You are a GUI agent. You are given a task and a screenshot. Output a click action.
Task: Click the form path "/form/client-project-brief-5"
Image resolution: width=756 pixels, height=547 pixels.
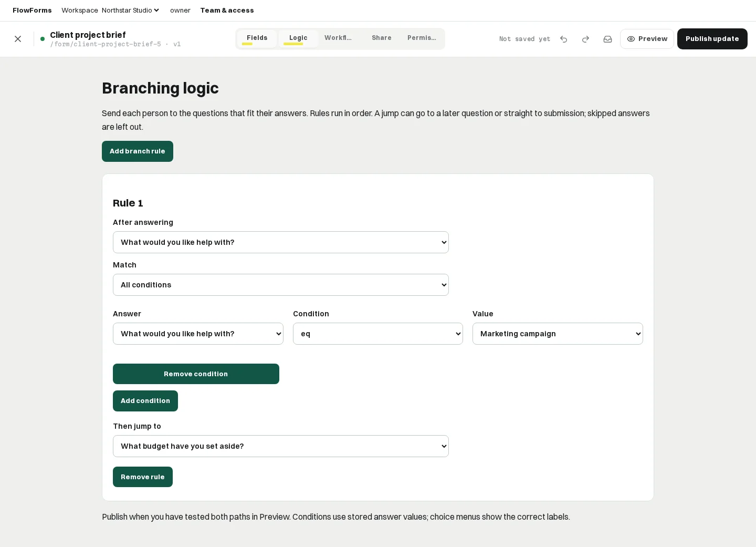(106, 44)
